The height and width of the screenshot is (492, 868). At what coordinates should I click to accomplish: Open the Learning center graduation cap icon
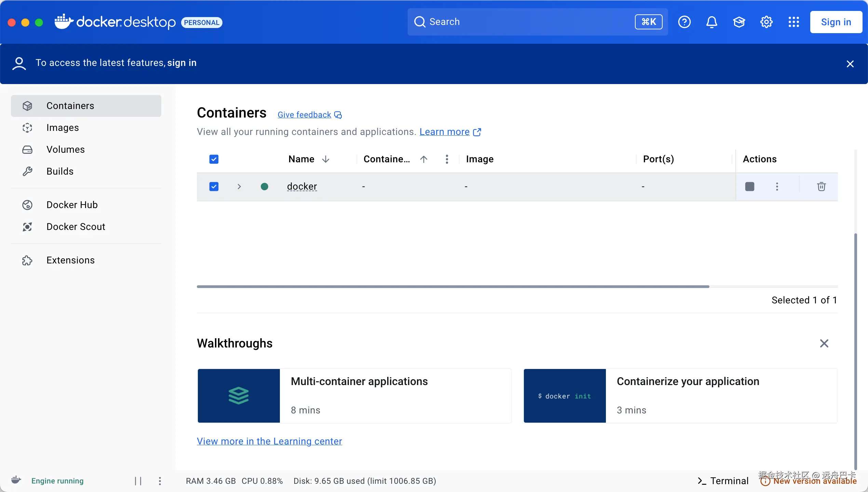click(739, 22)
